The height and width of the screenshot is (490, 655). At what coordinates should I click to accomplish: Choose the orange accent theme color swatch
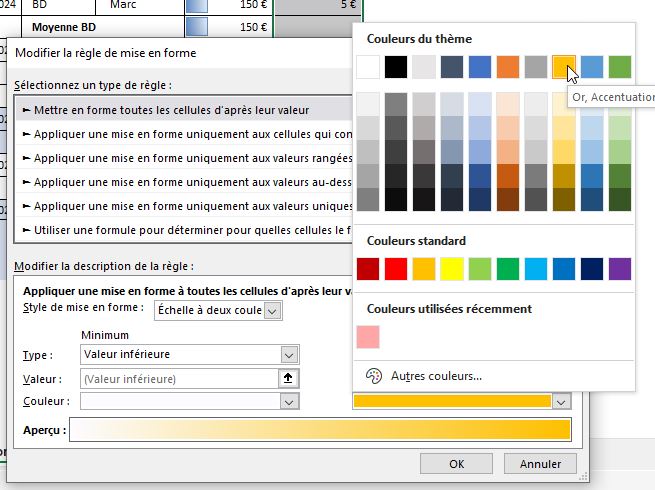click(x=508, y=67)
